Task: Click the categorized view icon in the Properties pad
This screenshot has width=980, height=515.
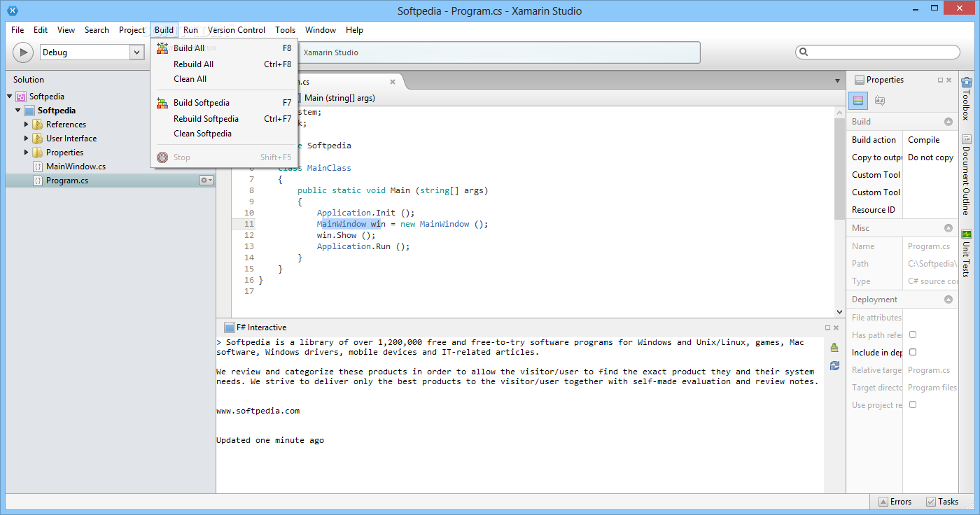Action: pos(859,101)
